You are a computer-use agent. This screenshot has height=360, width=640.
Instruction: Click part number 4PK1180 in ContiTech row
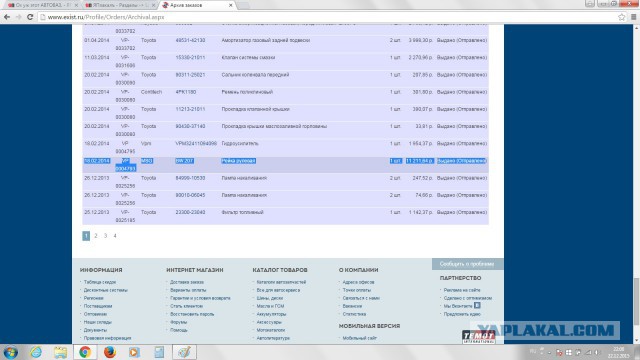186,92
